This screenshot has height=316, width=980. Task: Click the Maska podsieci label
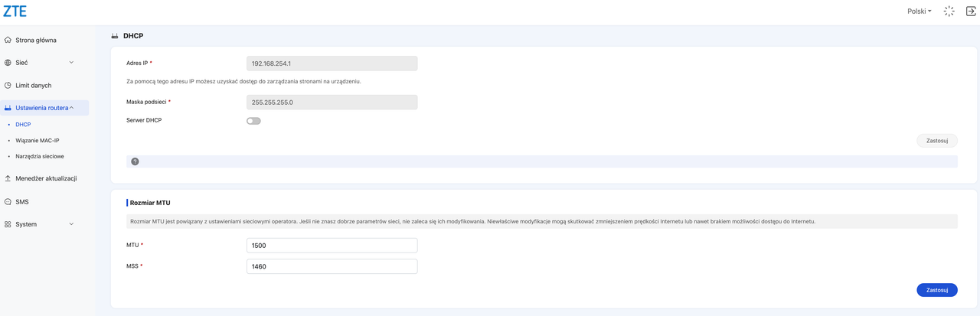click(147, 101)
